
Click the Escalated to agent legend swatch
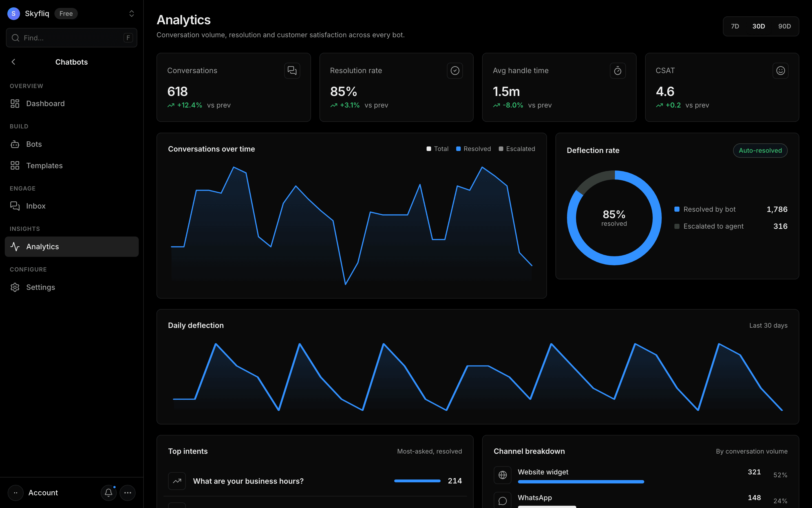(x=677, y=226)
